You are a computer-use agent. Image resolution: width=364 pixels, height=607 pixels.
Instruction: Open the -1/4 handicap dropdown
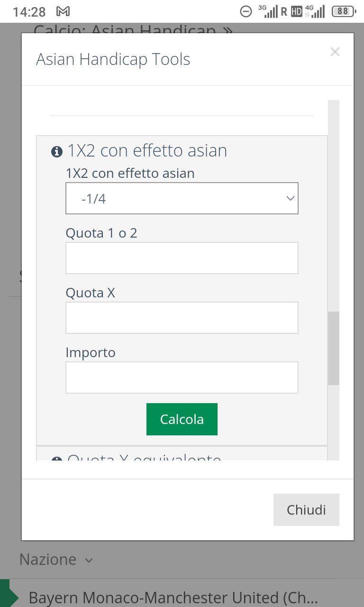click(x=182, y=198)
